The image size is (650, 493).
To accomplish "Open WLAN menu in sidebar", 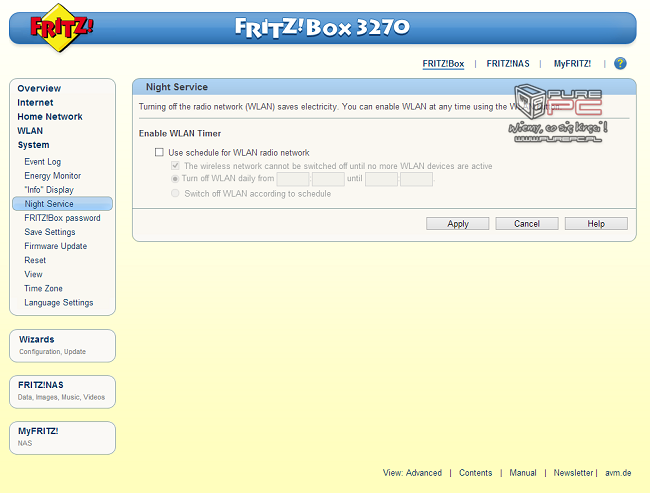I will [x=30, y=131].
